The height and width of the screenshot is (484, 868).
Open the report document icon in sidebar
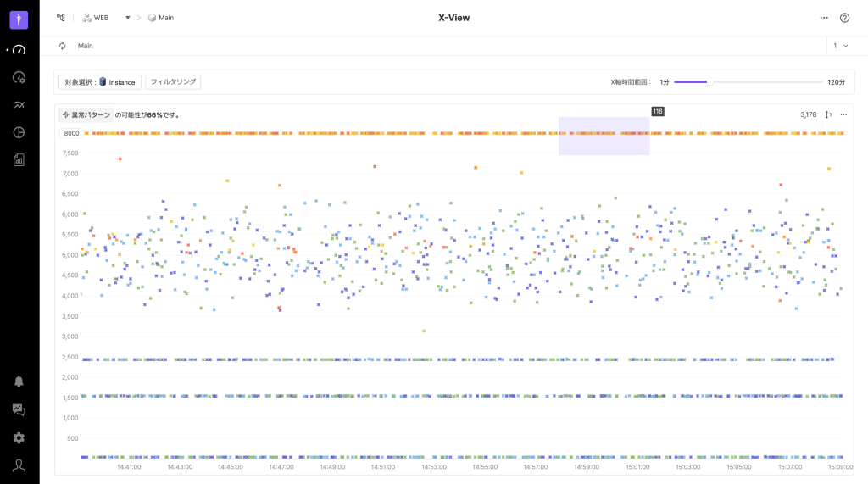coord(19,159)
